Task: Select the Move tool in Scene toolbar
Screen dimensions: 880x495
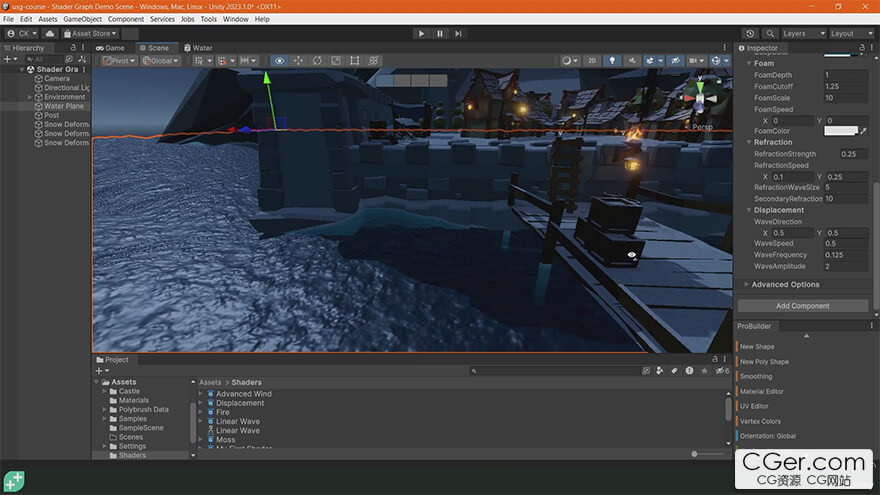Action: coord(298,61)
